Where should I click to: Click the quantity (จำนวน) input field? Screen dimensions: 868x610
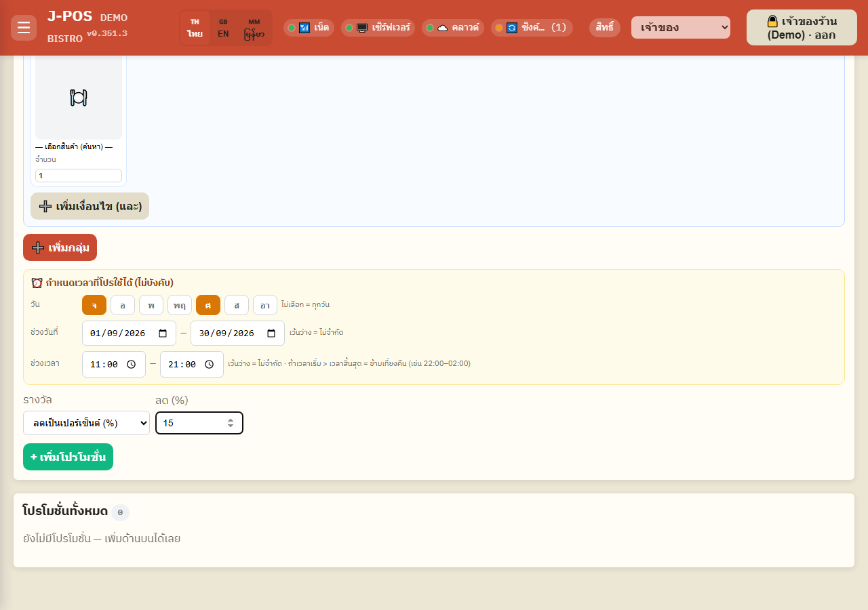pyautogui.click(x=79, y=176)
